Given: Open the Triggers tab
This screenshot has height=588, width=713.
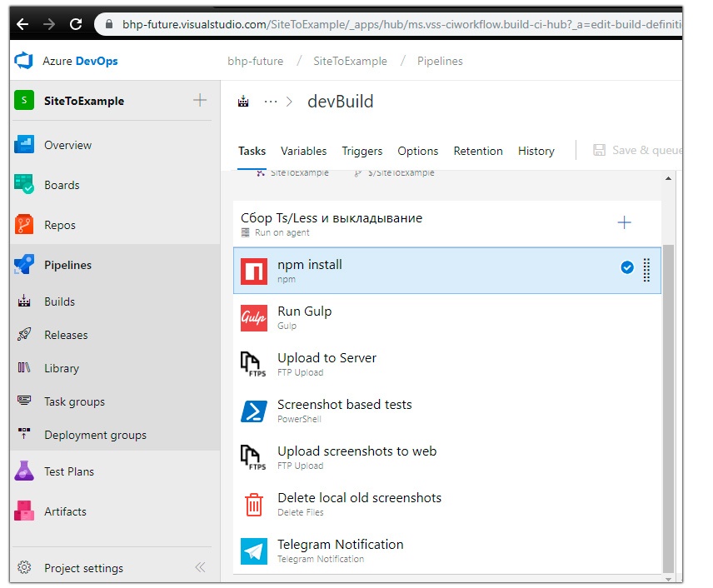Looking at the screenshot, I should [362, 151].
